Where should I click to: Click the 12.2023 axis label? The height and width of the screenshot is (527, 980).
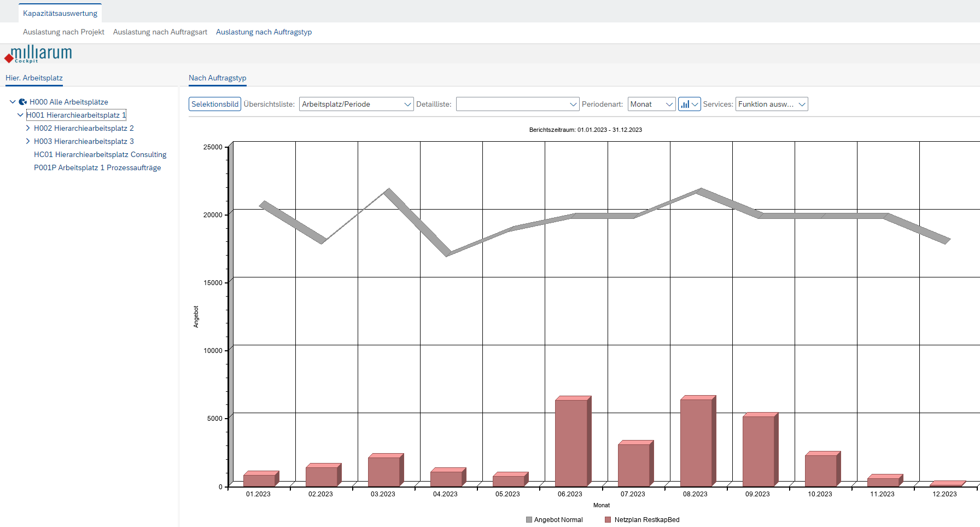point(944,494)
